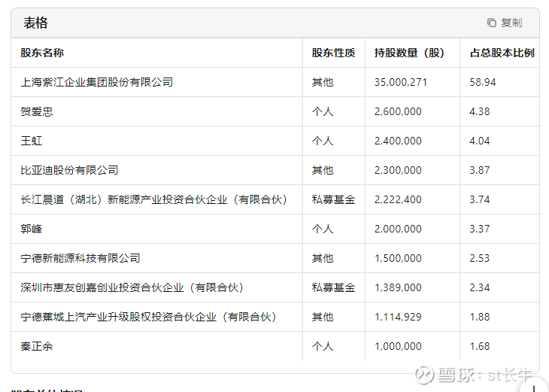
Task: Click 比亚迪股份有限公司 shareholder cell
Action: click(x=69, y=170)
